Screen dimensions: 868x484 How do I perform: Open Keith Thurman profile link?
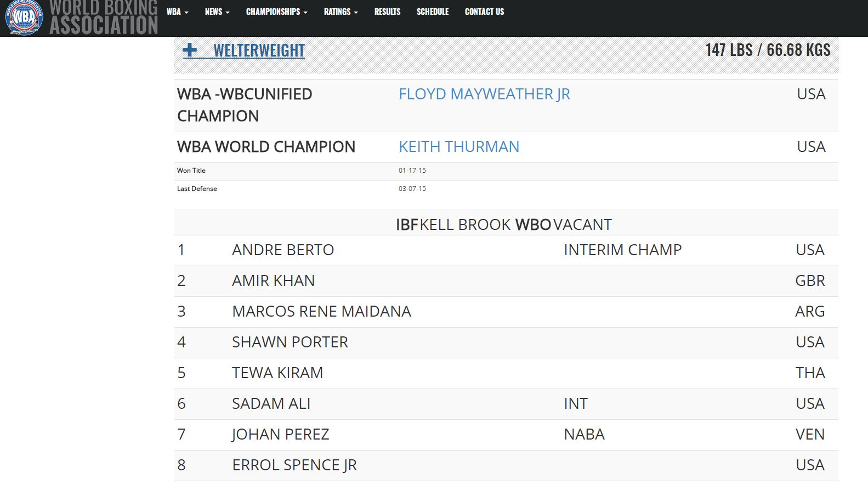[459, 147]
